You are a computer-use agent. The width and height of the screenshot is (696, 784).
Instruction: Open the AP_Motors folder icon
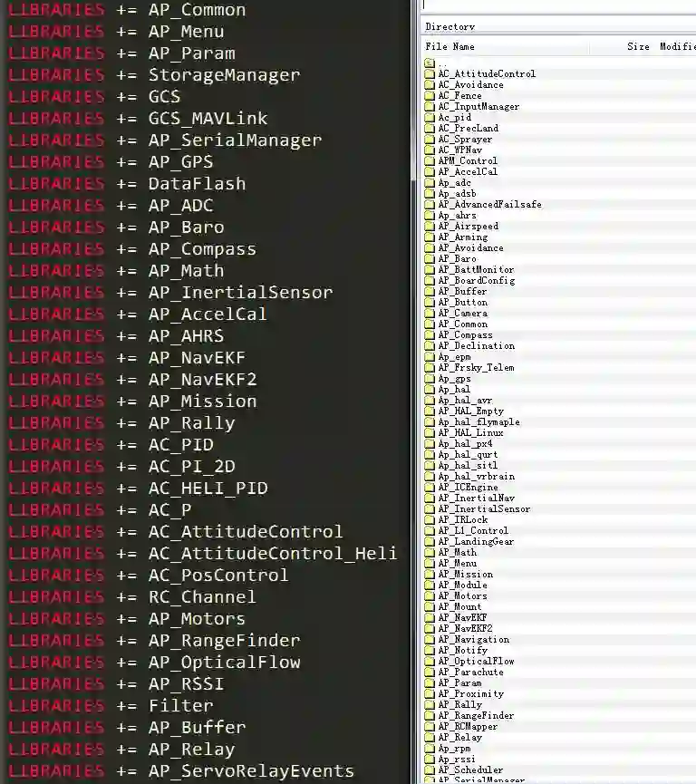pyautogui.click(x=430, y=596)
